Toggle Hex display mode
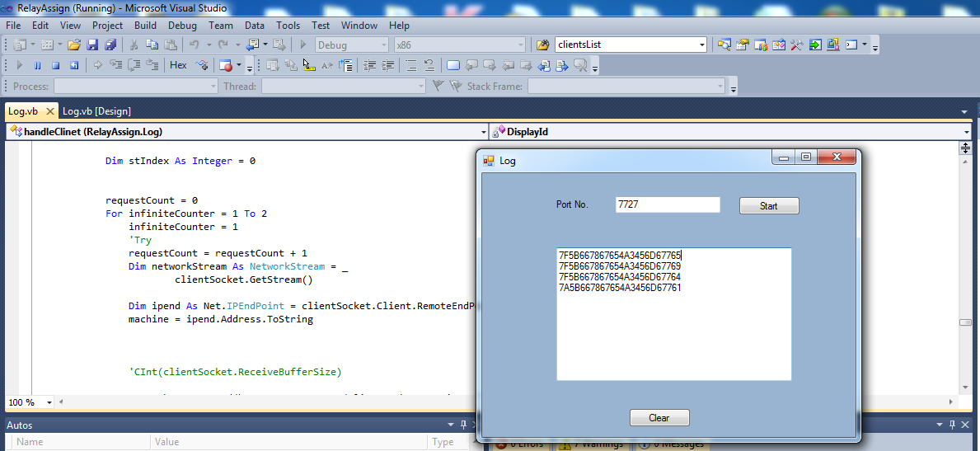980x451 pixels. (x=178, y=65)
